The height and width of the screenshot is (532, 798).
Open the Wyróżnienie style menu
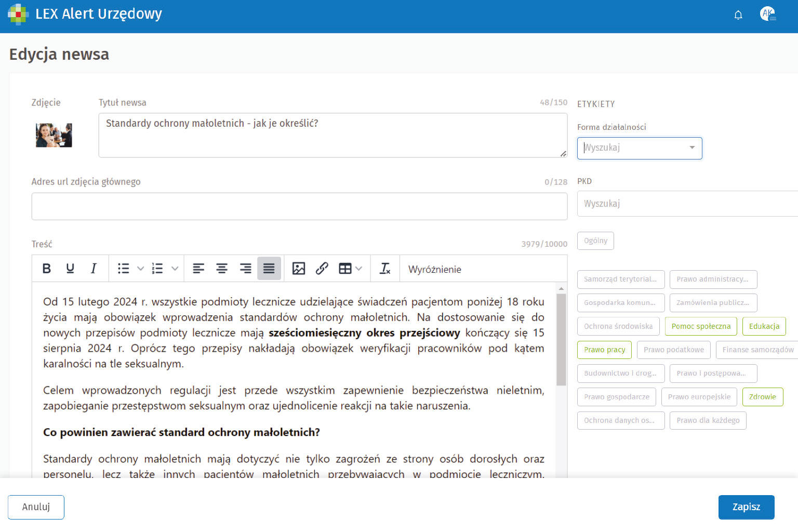click(x=434, y=269)
